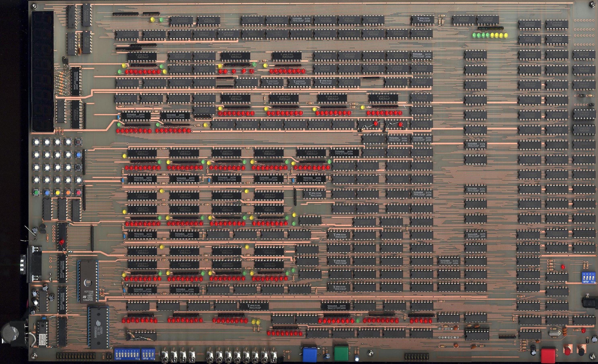598x364 pixels.
Task: Select the row of green and yellow LEDs
Action: 490,35
